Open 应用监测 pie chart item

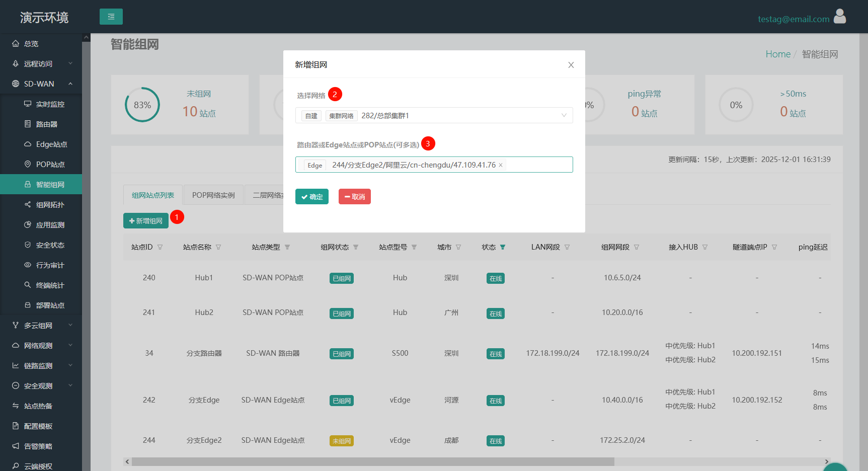coord(28,225)
